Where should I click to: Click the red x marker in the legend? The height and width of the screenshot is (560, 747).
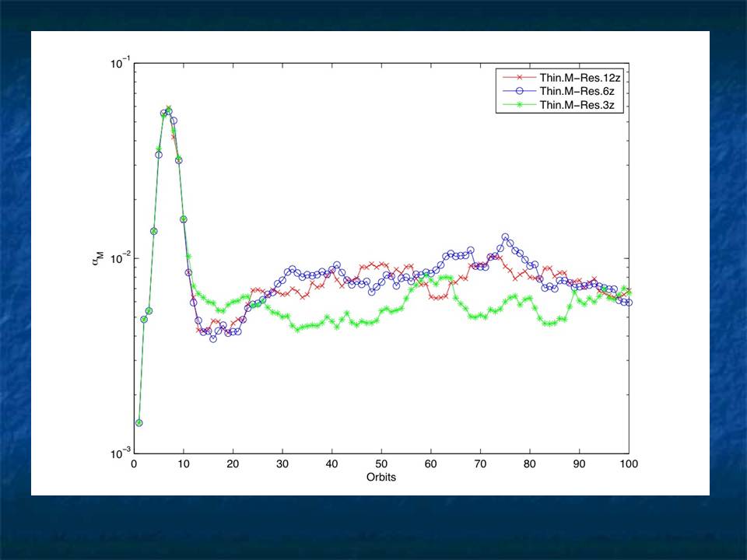pyautogui.click(x=517, y=79)
